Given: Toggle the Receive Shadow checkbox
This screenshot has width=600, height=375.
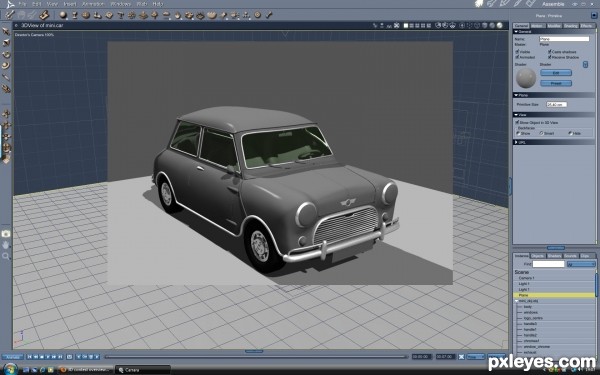Looking at the screenshot, I should (x=549, y=57).
